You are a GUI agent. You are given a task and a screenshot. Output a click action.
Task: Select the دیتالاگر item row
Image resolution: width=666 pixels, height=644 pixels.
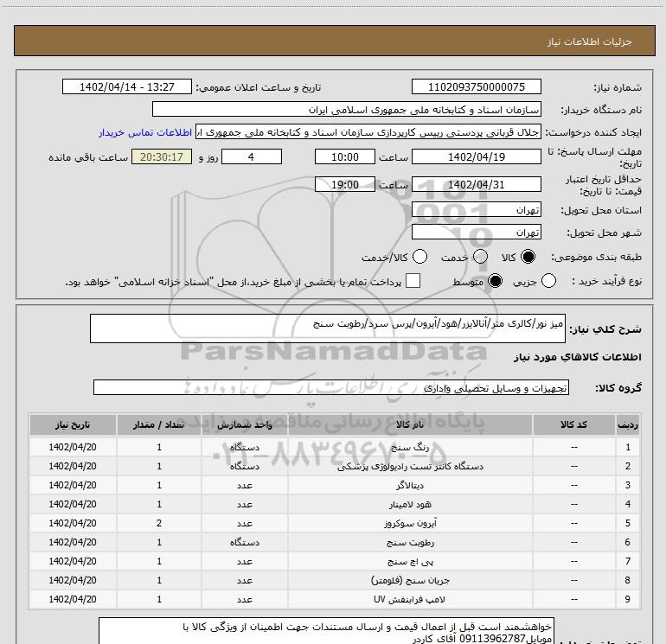334,485
